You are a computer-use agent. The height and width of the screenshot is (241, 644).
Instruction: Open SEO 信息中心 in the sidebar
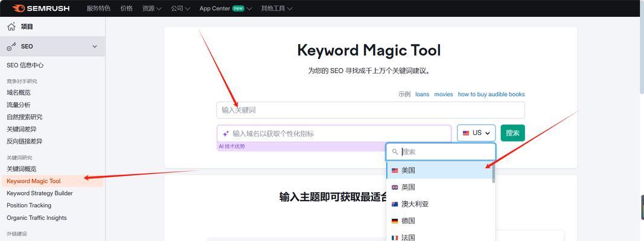(x=25, y=65)
